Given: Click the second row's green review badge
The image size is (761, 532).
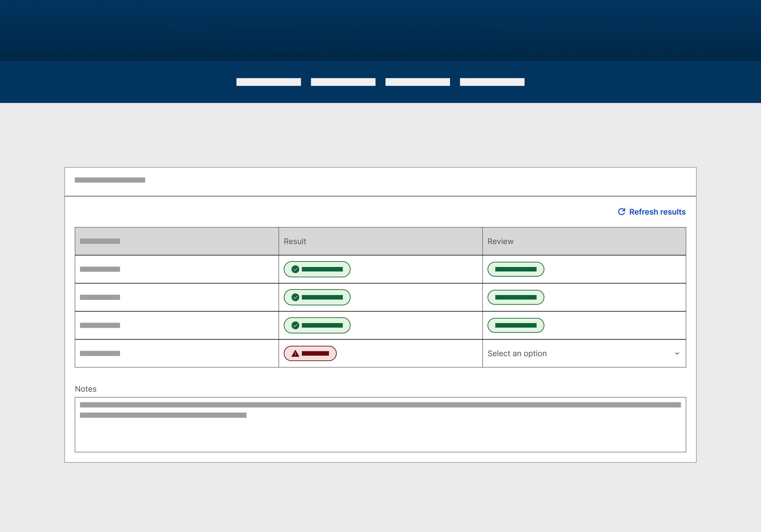Looking at the screenshot, I should tap(516, 297).
